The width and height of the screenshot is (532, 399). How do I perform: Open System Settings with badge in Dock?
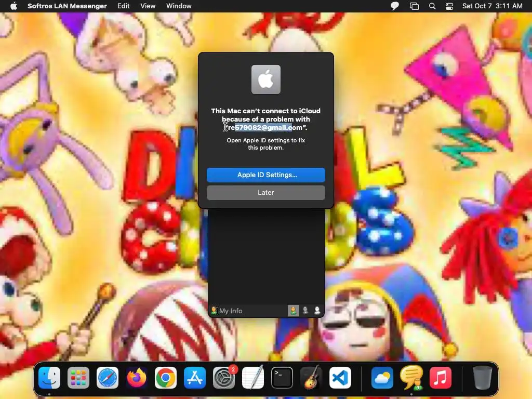[x=224, y=377]
